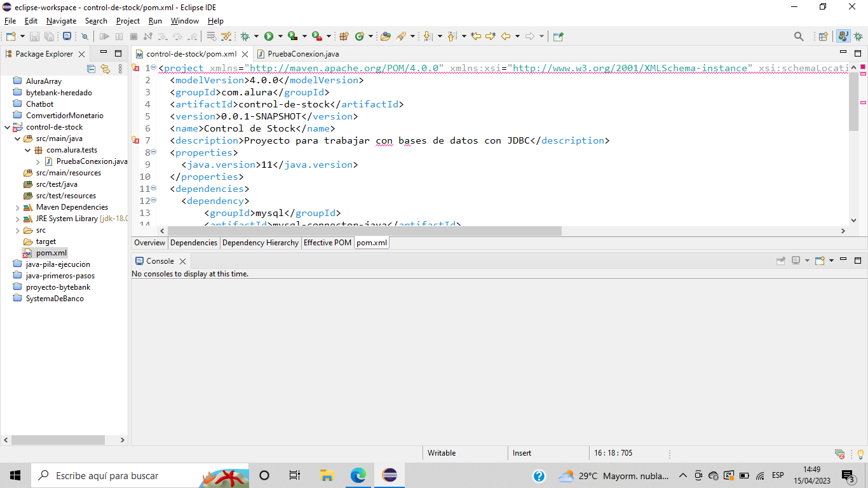Click the Suspend debug icon
The height and width of the screenshot is (488, 868).
click(119, 37)
